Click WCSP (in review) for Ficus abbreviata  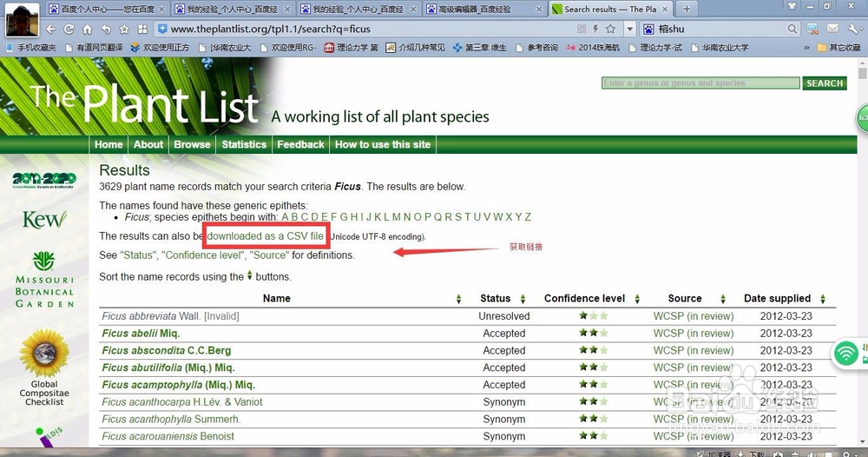tap(693, 316)
